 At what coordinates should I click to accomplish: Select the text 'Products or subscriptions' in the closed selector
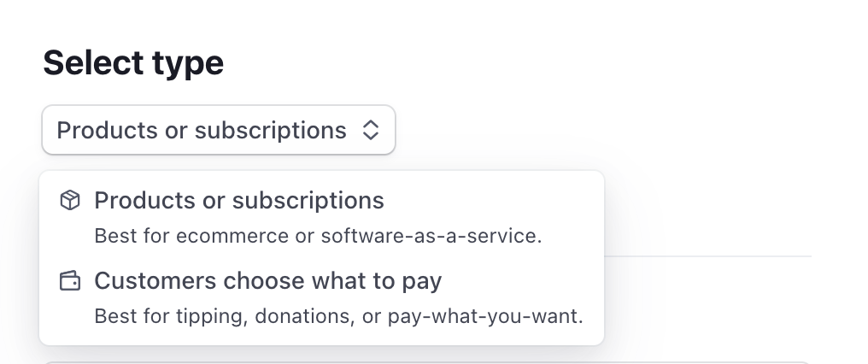pyautogui.click(x=202, y=131)
